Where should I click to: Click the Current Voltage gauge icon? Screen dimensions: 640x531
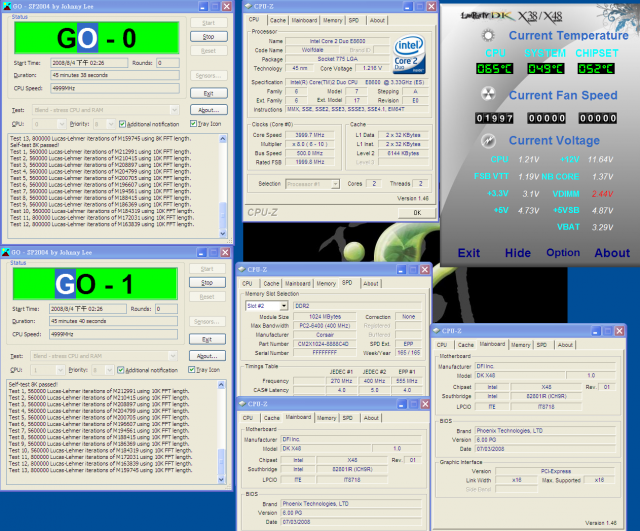[x=488, y=141]
